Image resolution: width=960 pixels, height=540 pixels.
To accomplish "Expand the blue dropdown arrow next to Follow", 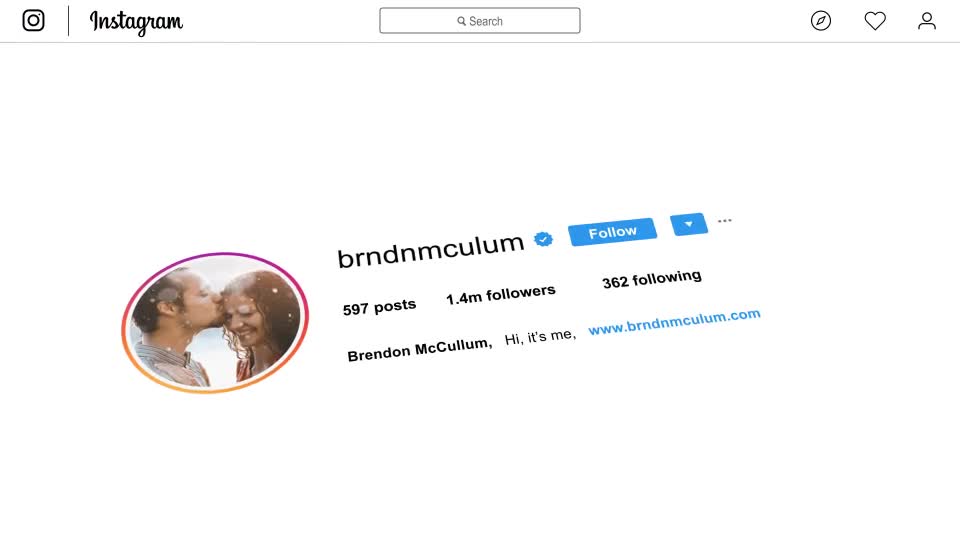I will point(689,225).
